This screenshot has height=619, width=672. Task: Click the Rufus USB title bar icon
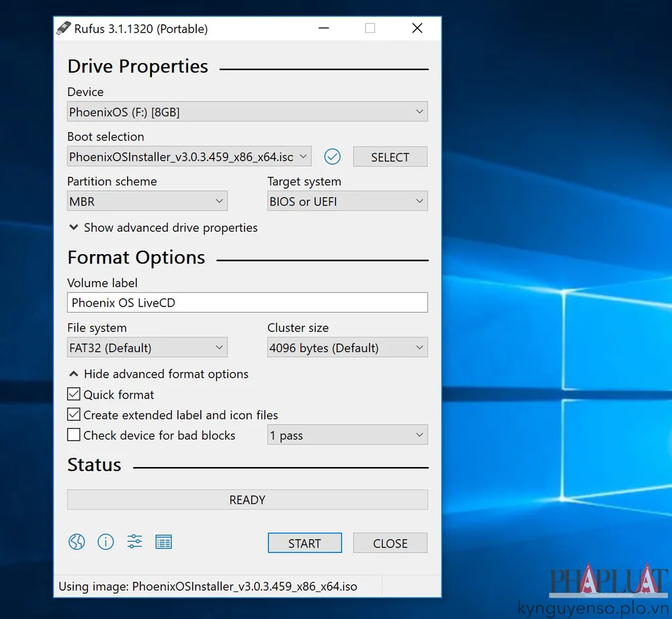[x=63, y=28]
